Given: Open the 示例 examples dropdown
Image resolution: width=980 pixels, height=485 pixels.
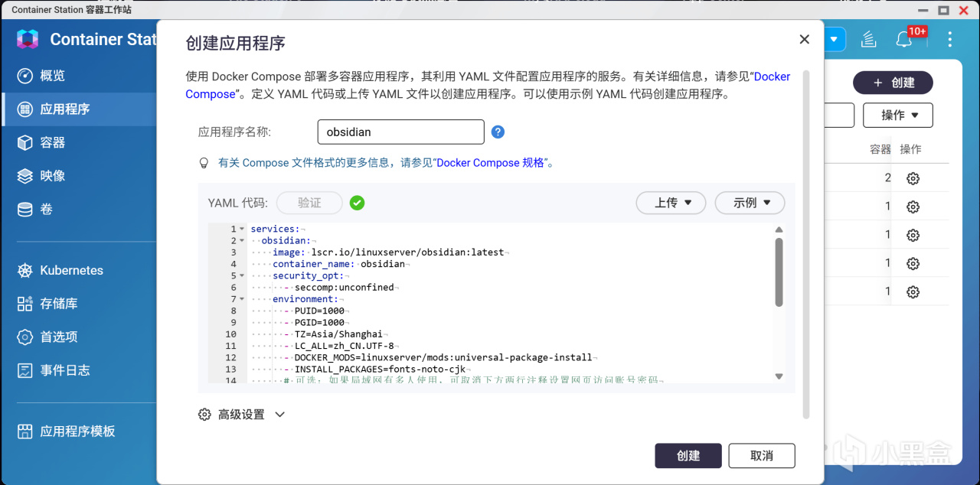Looking at the screenshot, I should (x=750, y=203).
